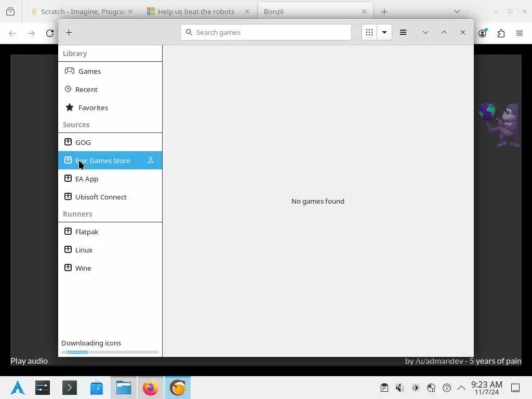This screenshot has height=399, width=532.
Task: Click the Recent clock icon
Action: [68, 89]
